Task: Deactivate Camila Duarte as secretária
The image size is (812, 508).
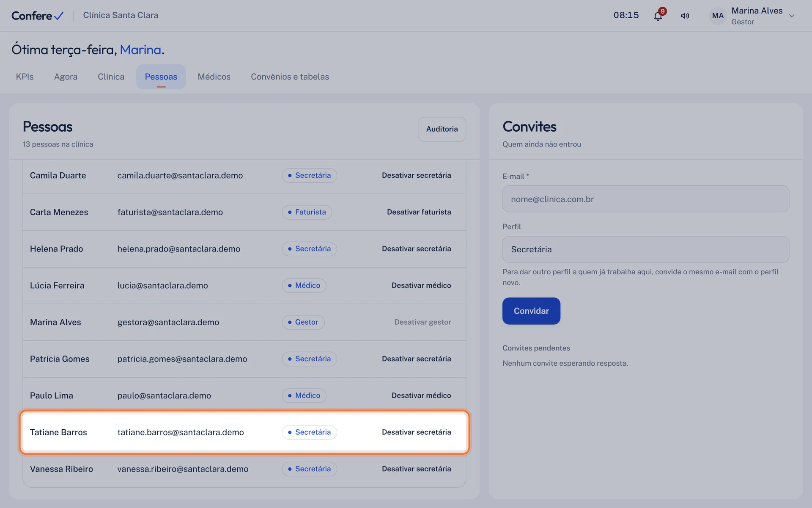Action: [416, 175]
